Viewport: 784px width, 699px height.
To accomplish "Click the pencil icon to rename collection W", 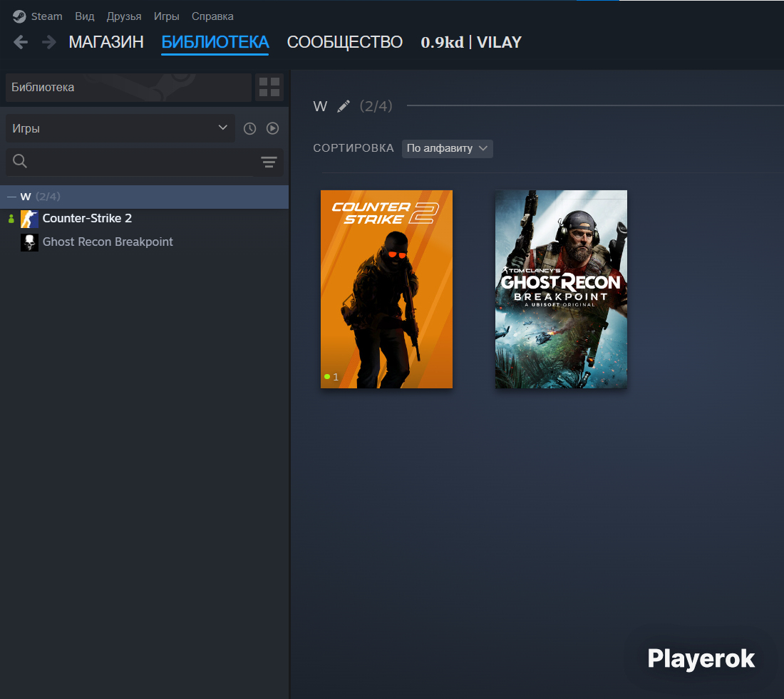I will coord(344,106).
